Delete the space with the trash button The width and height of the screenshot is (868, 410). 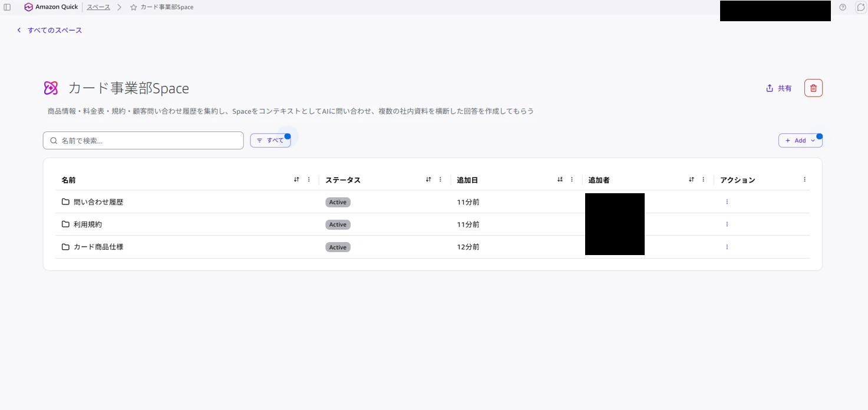tap(813, 88)
